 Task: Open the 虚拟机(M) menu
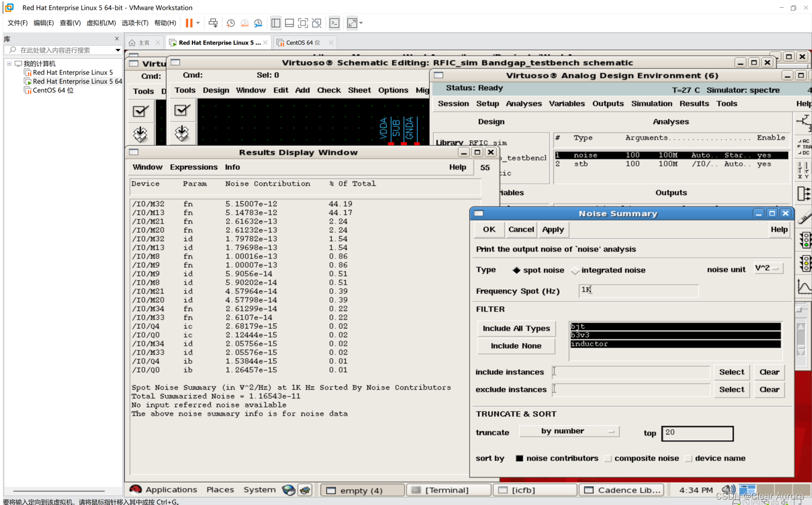101,23
